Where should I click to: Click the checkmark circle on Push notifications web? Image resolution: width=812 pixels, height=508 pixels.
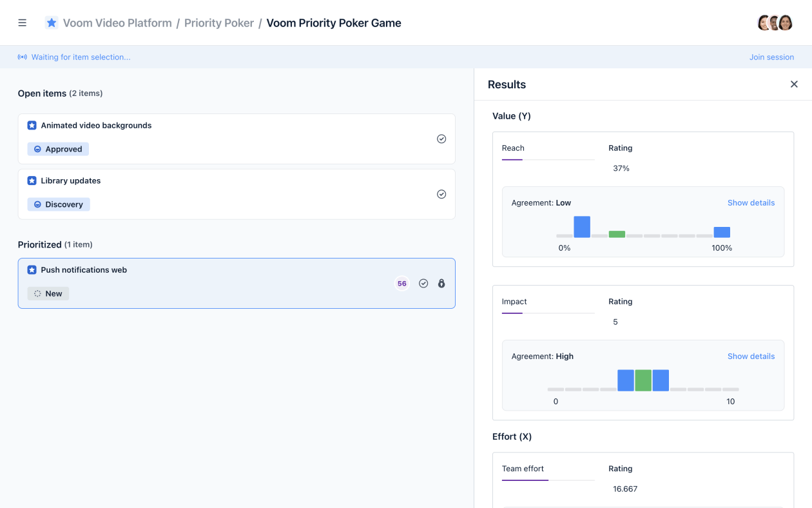(423, 283)
